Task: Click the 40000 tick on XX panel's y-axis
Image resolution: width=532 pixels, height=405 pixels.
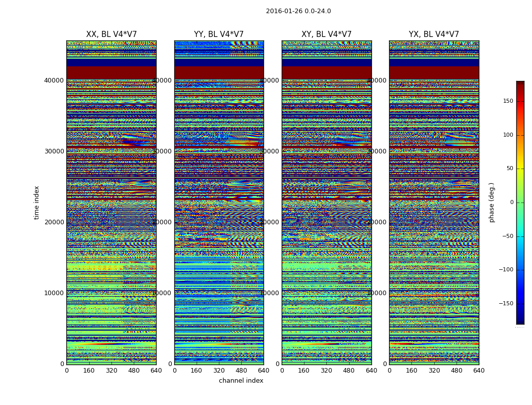Action: pyautogui.click(x=54, y=80)
